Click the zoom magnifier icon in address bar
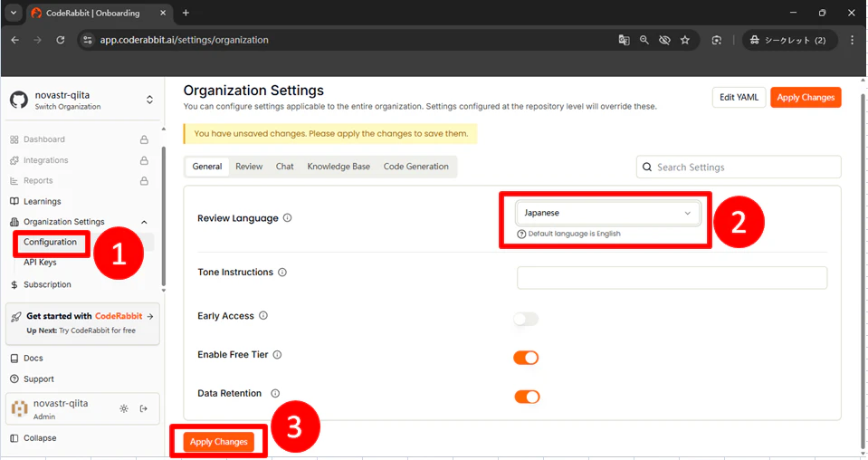 tap(644, 40)
